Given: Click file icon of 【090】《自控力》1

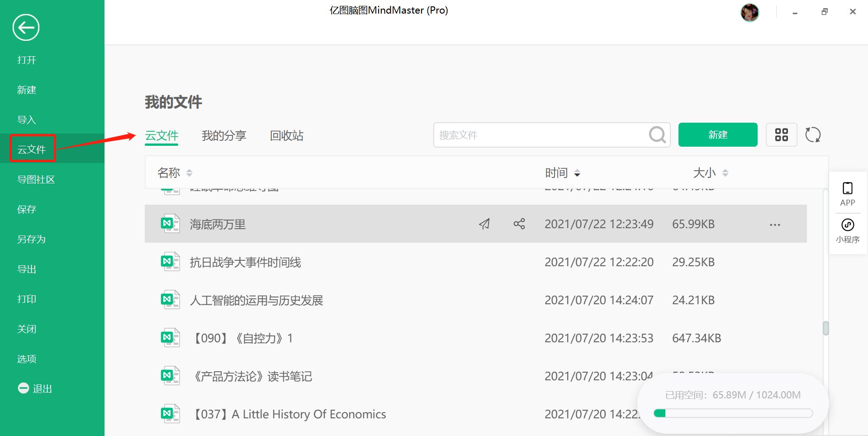Looking at the screenshot, I should (171, 338).
